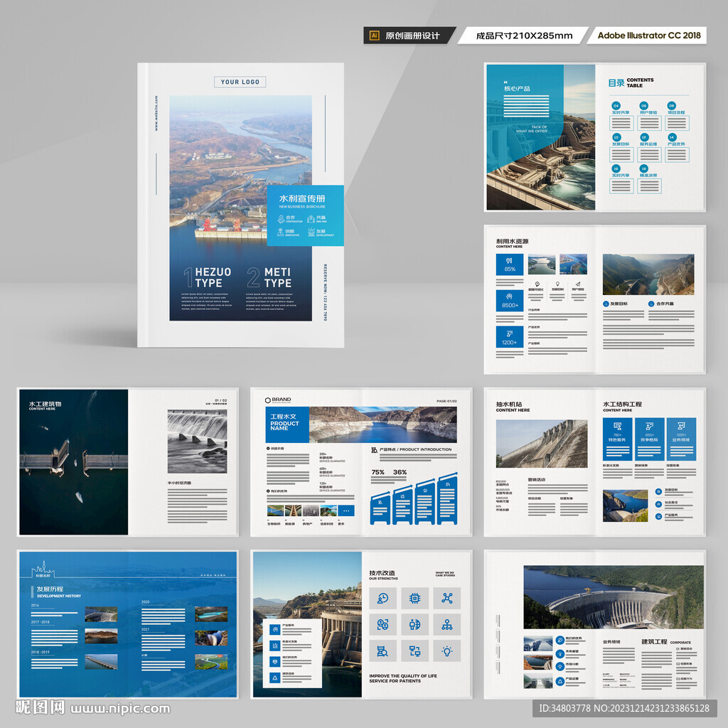Click the 特色服务 blue card

(x=618, y=439)
